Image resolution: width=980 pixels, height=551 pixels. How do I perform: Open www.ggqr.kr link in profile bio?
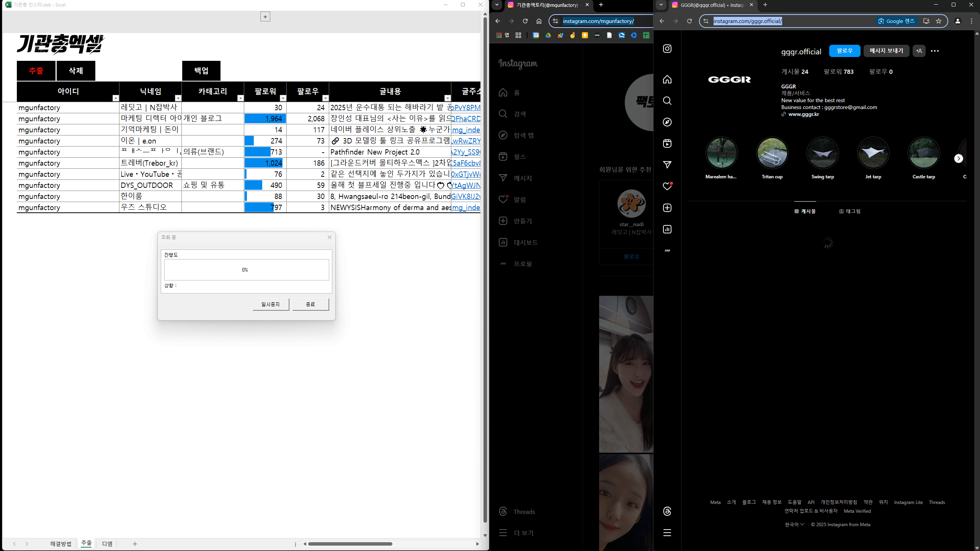804,114
